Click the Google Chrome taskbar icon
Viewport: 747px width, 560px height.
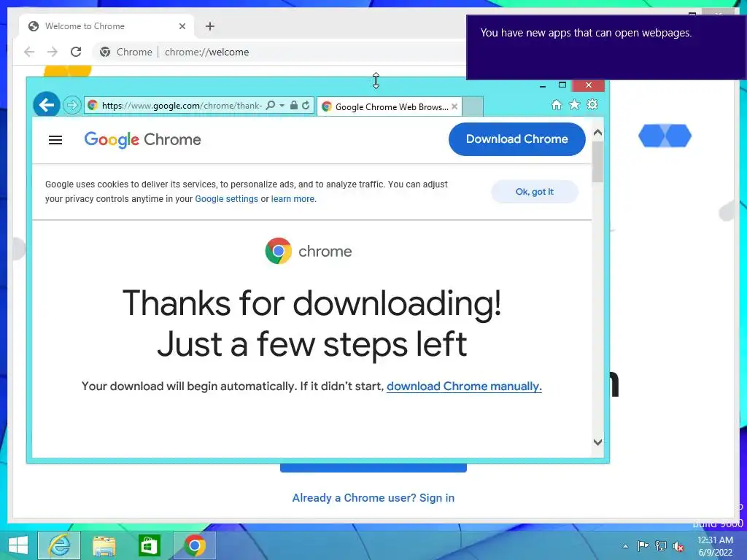(x=194, y=545)
